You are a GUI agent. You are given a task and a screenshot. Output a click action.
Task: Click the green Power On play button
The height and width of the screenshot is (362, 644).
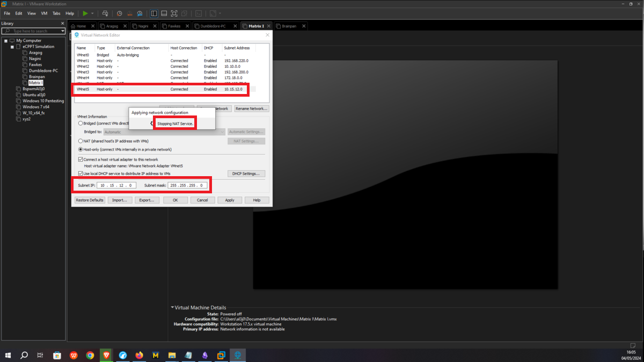(85, 13)
